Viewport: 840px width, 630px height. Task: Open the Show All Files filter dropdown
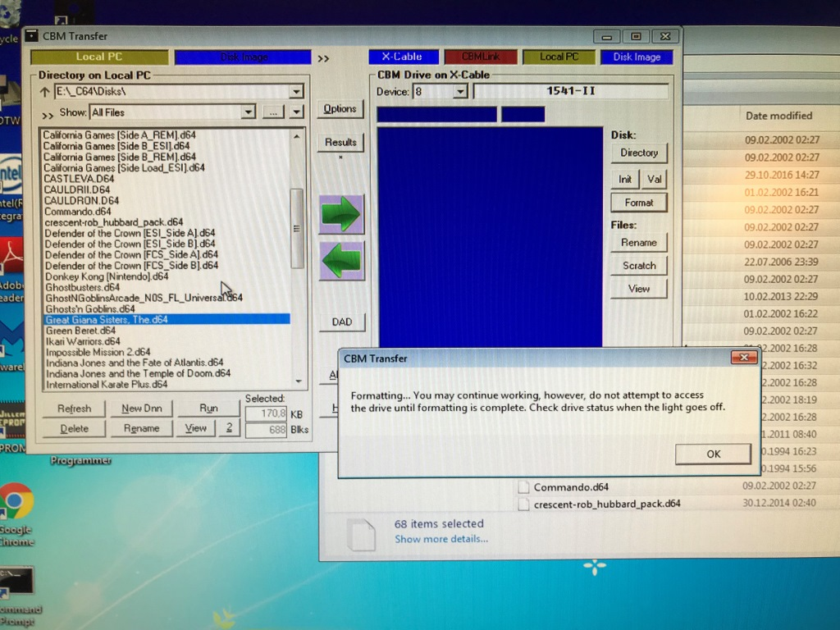(x=248, y=112)
